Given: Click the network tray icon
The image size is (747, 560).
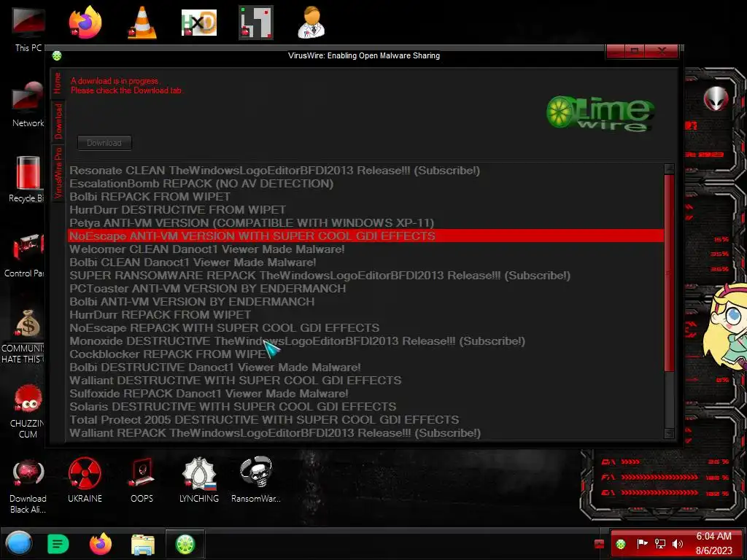Looking at the screenshot, I should point(659,544).
